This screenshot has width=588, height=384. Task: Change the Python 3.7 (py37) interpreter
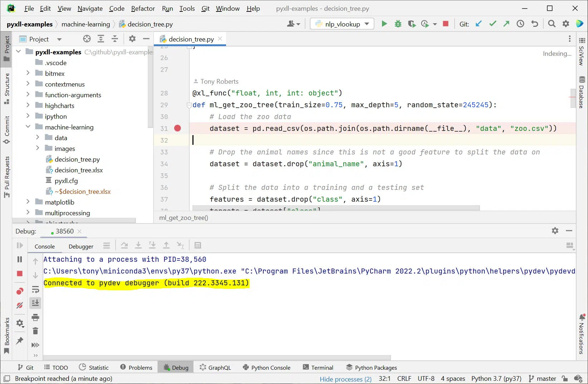[x=496, y=379]
